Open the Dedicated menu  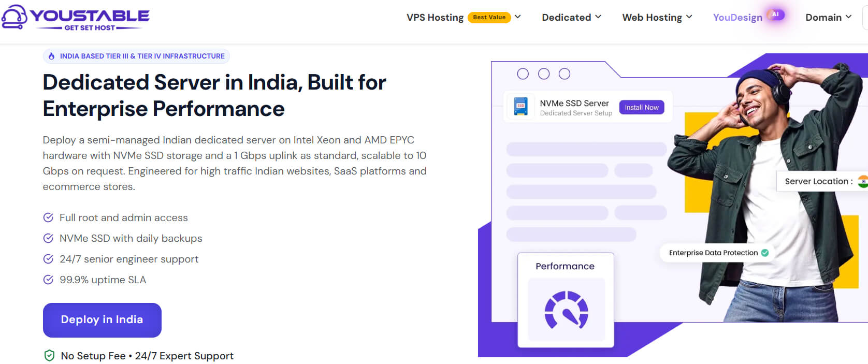(566, 18)
